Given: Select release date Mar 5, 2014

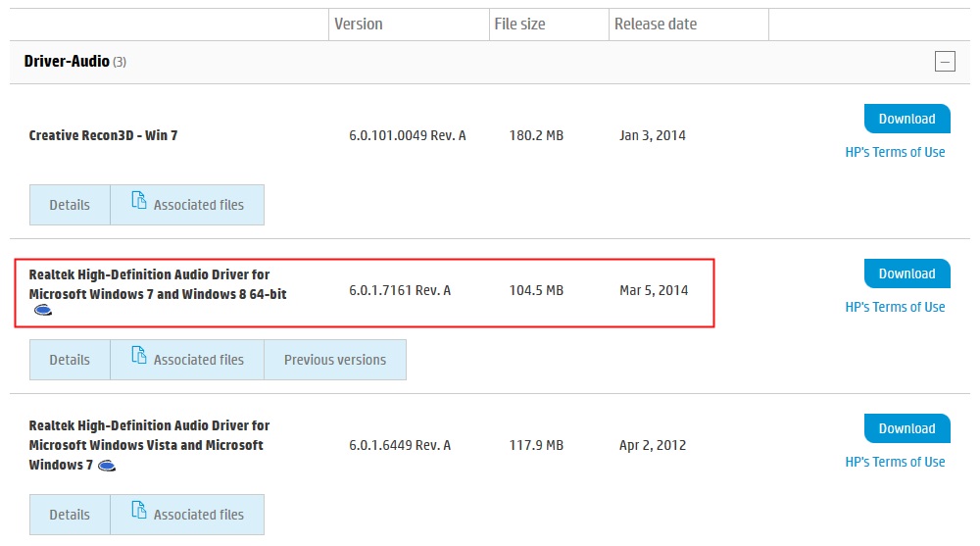Looking at the screenshot, I should [x=654, y=290].
